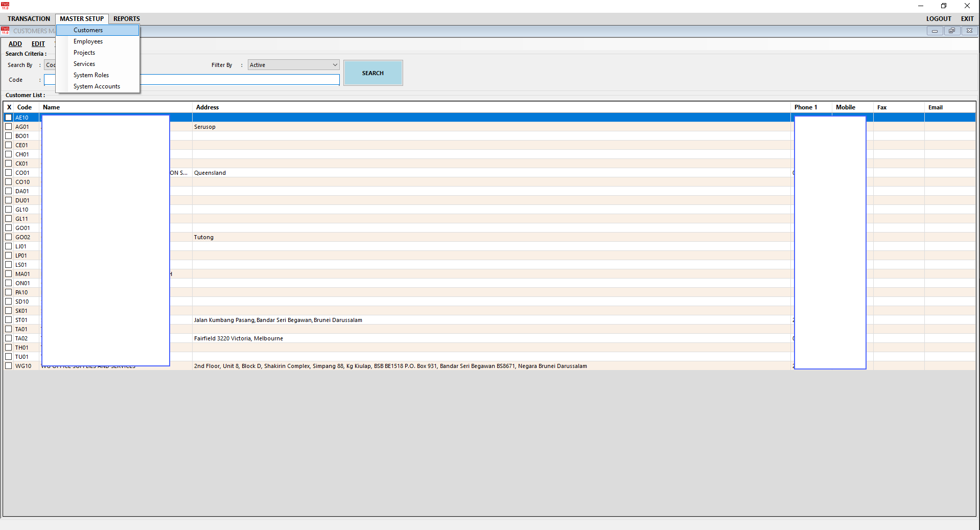Tick the checkbox for customer AE10
Screen dimensions: 980x530
click(9, 118)
